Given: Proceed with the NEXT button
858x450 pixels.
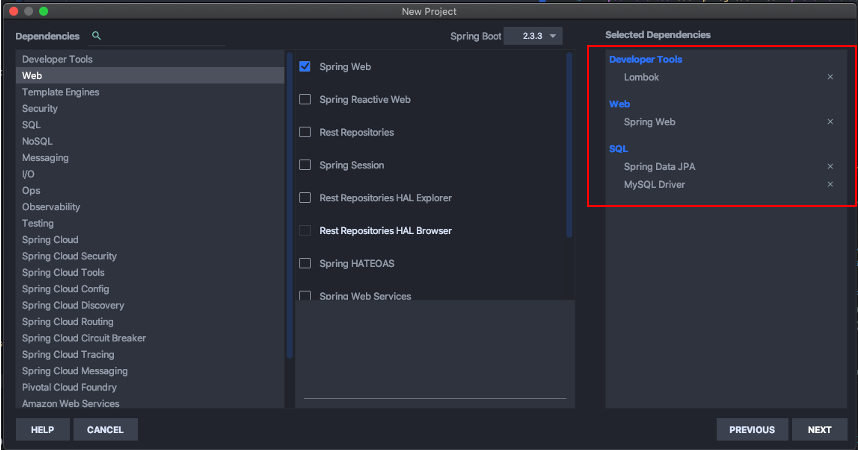Looking at the screenshot, I should 819,430.
